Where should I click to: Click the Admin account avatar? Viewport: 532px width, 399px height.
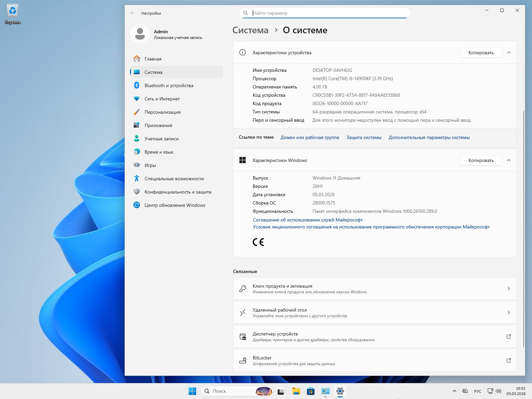(x=140, y=34)
